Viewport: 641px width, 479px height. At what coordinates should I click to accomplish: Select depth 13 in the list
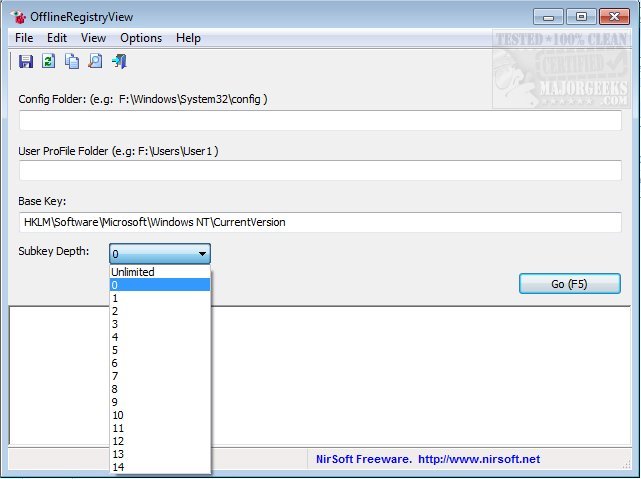pyautogui.click(x=160, y=454)
